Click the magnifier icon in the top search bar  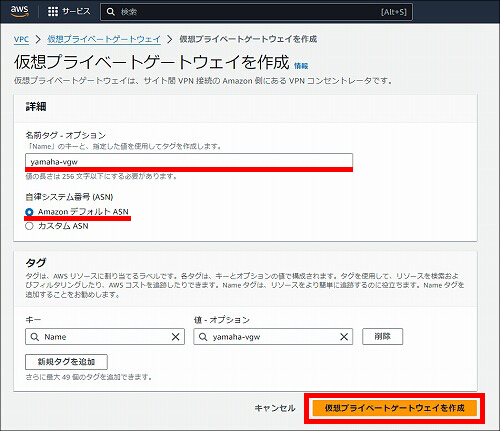(x=110, y=12)
